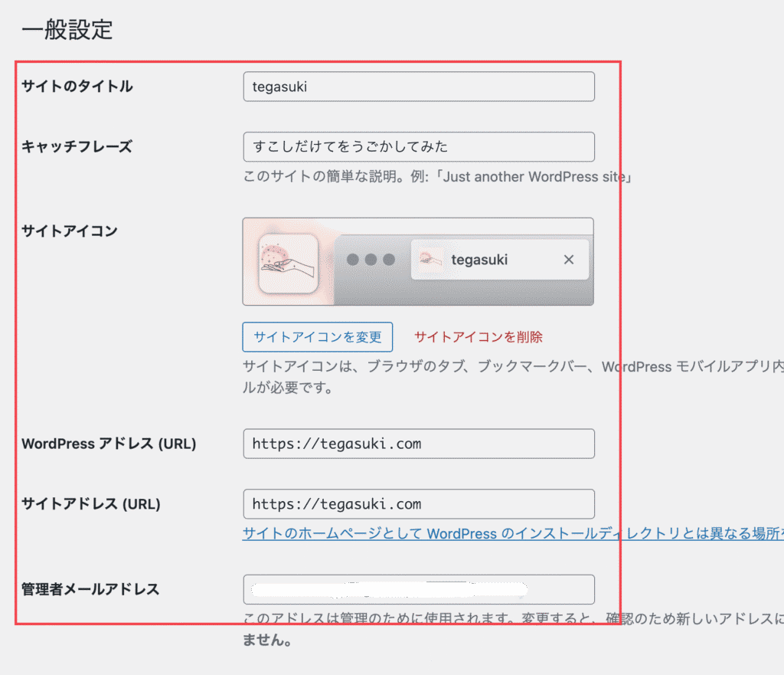
Task: Click the large site icon app preview
Action: click(x=288, y=264)
